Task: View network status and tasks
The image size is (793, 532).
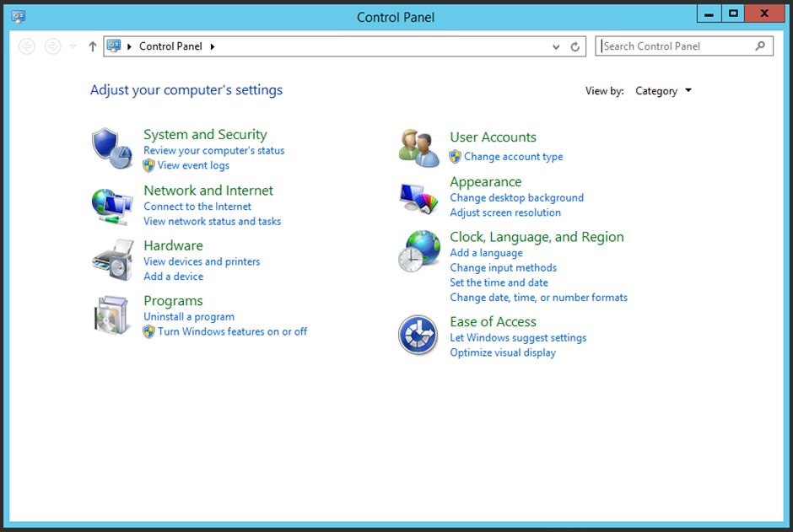Action: click(213, 221)
